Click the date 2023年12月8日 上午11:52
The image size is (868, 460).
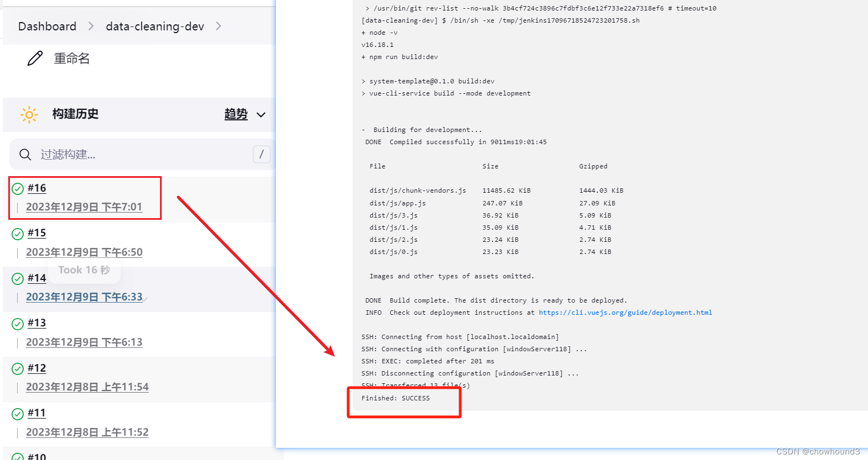(87, 432)
